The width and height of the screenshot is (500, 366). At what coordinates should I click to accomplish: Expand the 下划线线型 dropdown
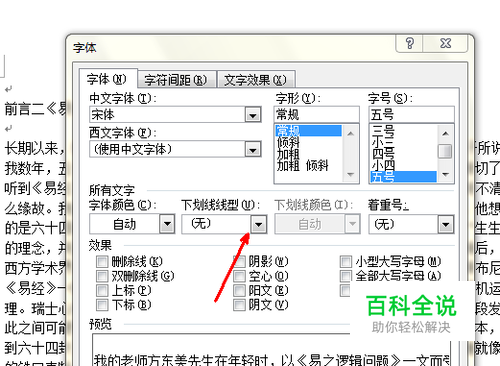(259, 224)
